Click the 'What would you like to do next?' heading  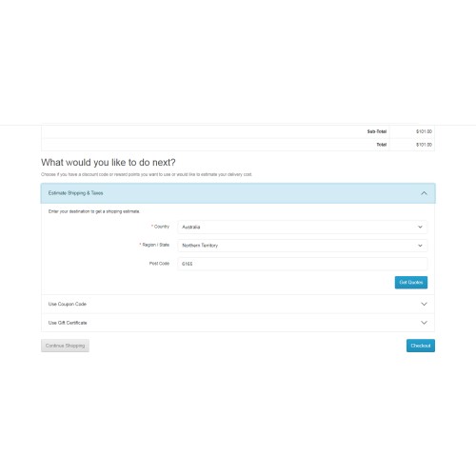coord(109,163)
